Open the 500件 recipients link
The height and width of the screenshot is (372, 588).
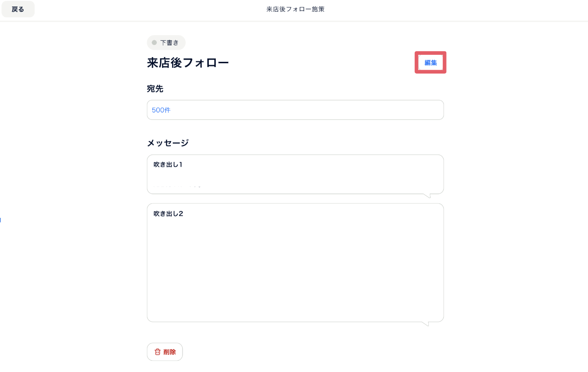click(x=161, y=110)
